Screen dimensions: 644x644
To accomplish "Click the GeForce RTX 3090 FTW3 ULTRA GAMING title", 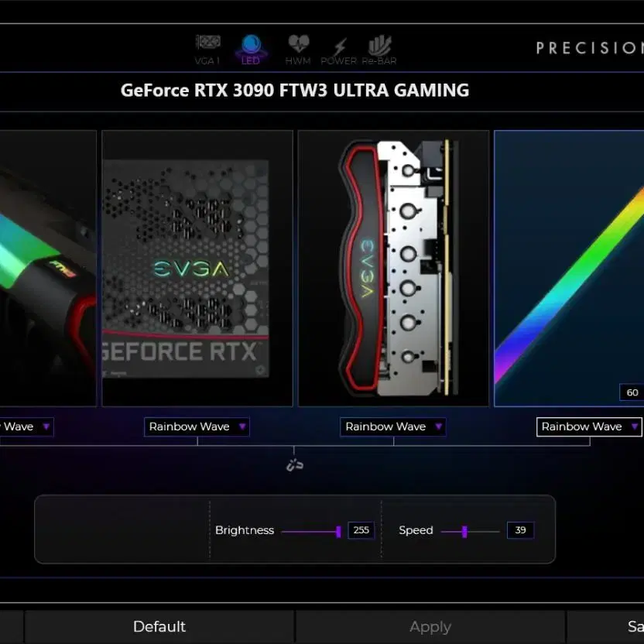I will click(295, 91).
